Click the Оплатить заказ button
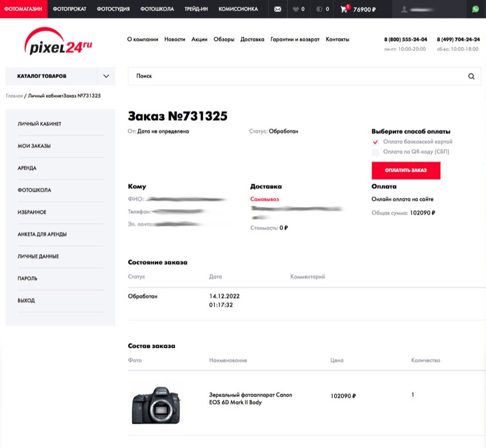This screenshot has height=448, width=486. (x=406, y=171)
